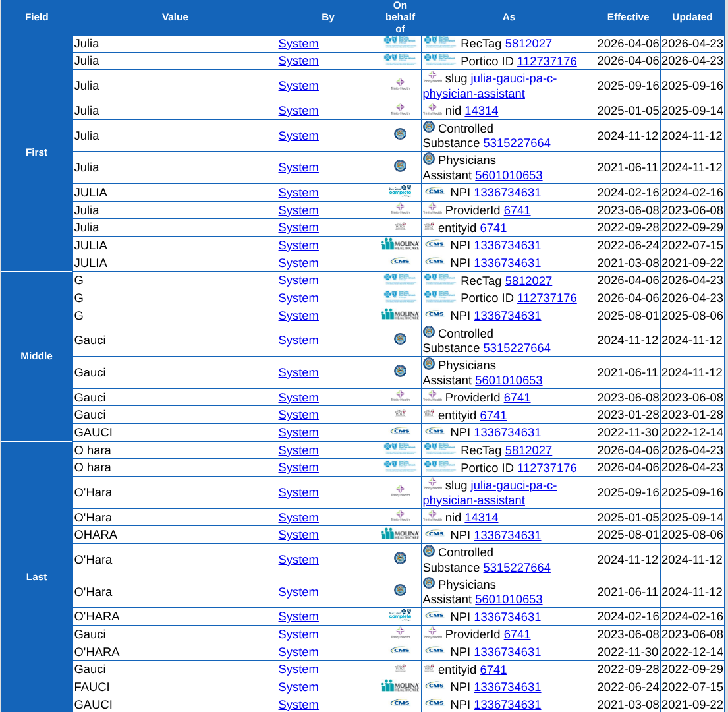Viewport: 728px width, 712px height.
Task: Select the First field row label
Action: pos(37,152)
